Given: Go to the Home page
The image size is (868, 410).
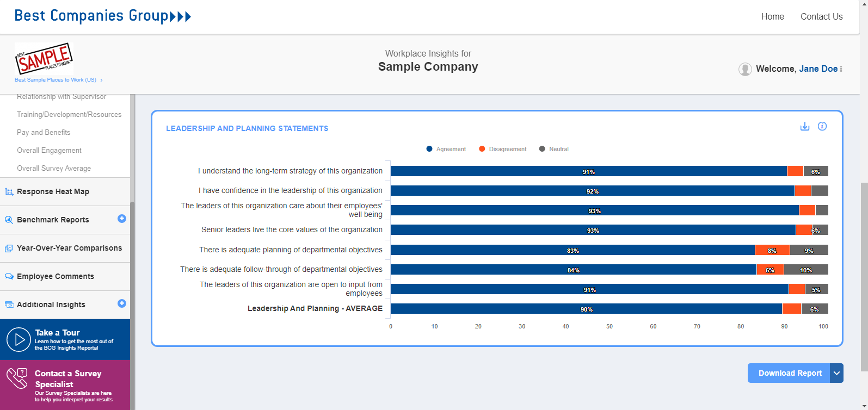Looking at the screenshot, I should (773, 16).
